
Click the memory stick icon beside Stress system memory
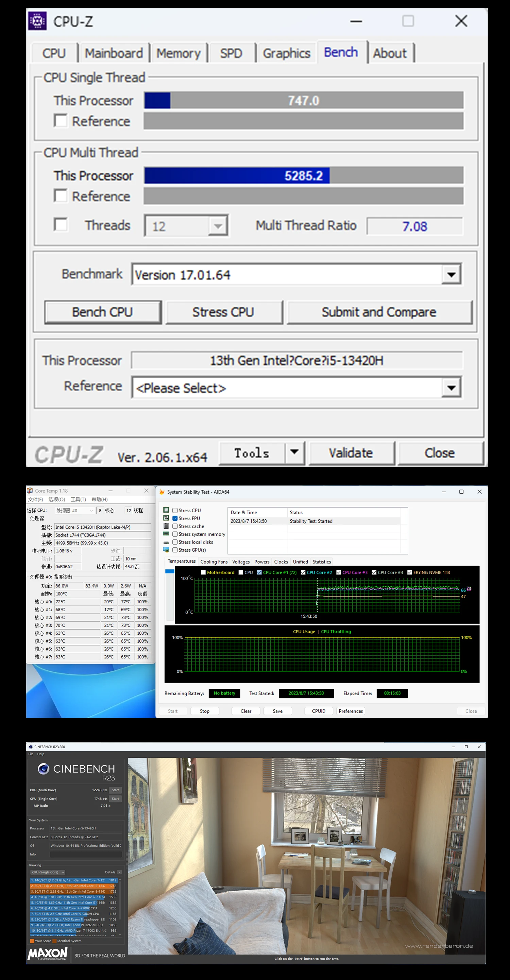click(166, 534)
